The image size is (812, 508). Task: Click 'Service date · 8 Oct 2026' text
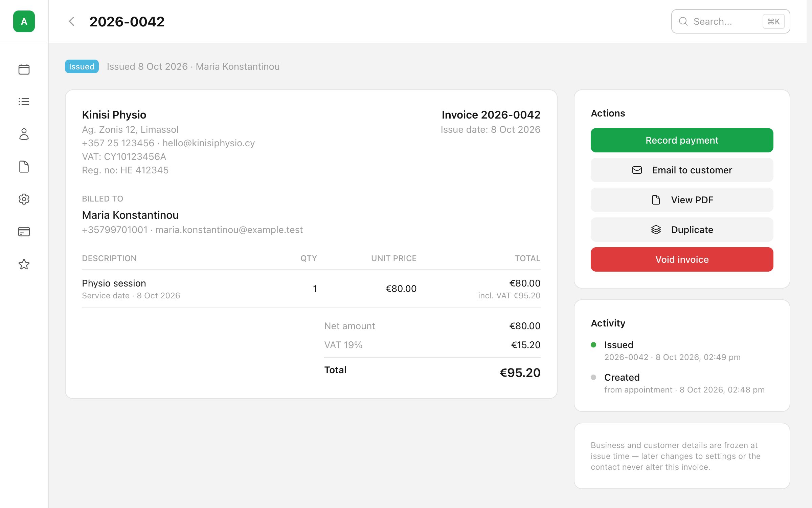tap(131, 296)
